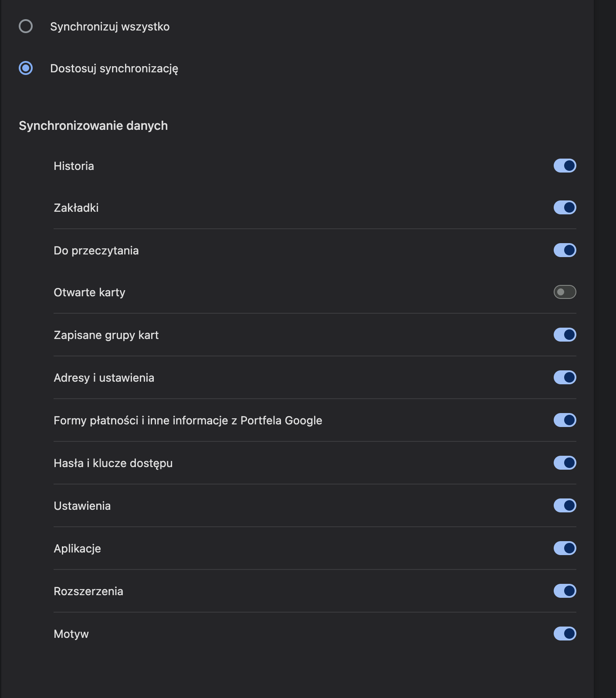Disable the 'Adresy i ustawienia' toggle
The height and width of the screenshot is (698, 616).
coord(565,378)
